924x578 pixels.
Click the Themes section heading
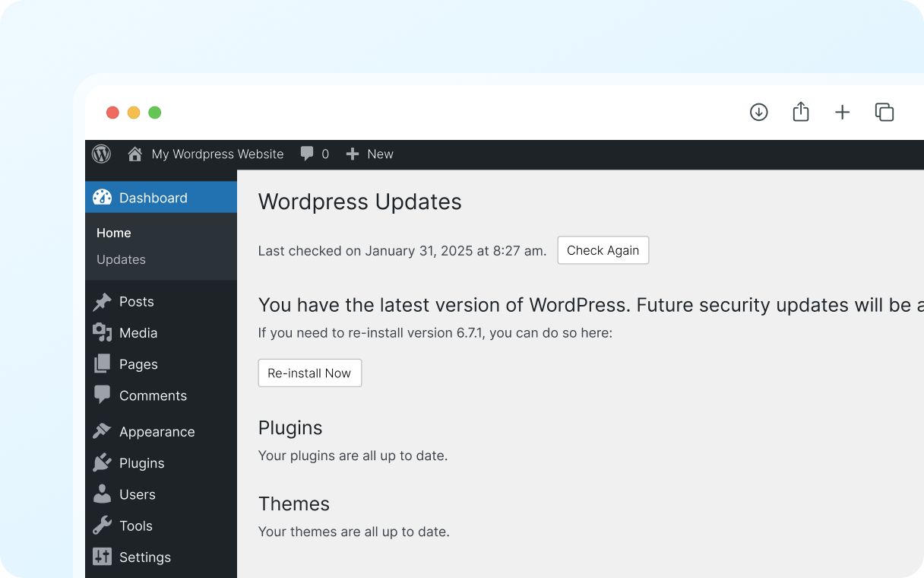click(294, 504)
